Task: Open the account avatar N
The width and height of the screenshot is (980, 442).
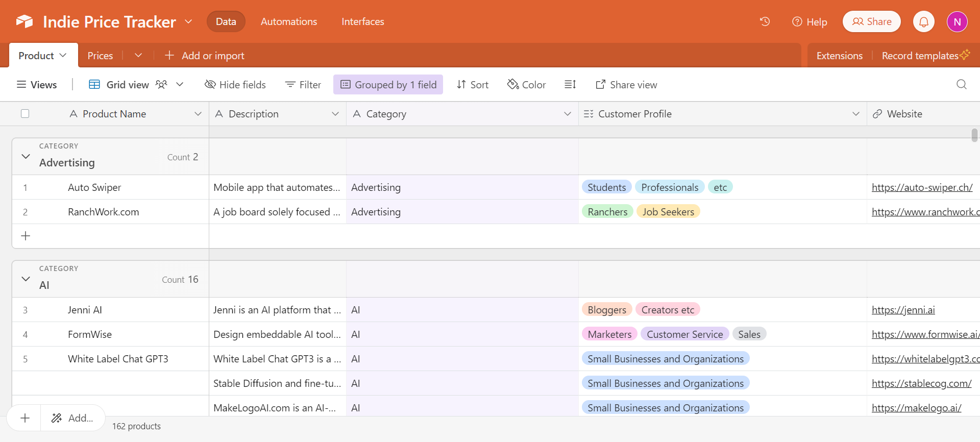Action: coord(957,21)
